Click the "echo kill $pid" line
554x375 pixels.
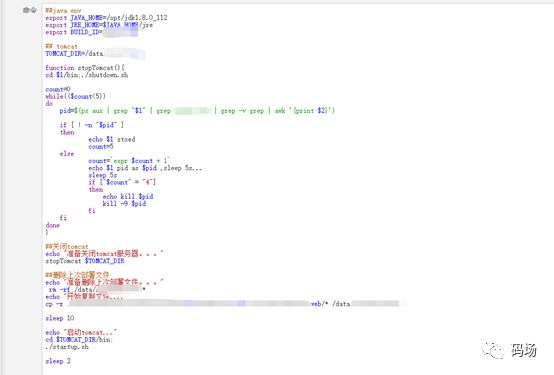click(128, 197)
